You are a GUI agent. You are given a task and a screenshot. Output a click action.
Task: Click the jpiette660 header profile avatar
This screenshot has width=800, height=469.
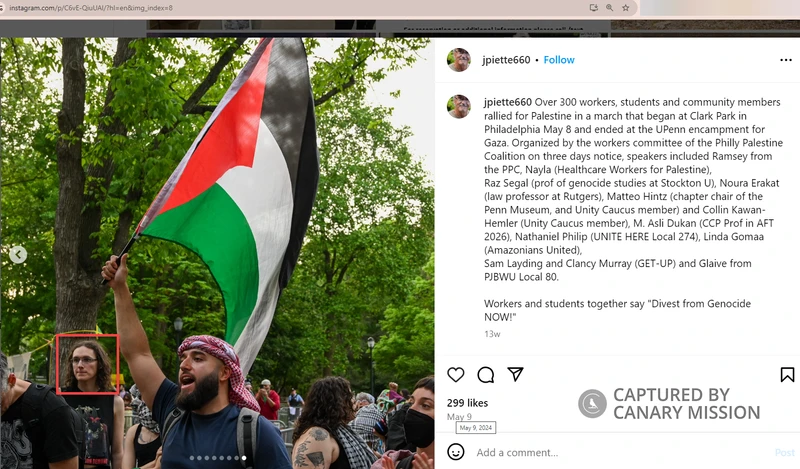pyautogui.click(x=459, y=60)
